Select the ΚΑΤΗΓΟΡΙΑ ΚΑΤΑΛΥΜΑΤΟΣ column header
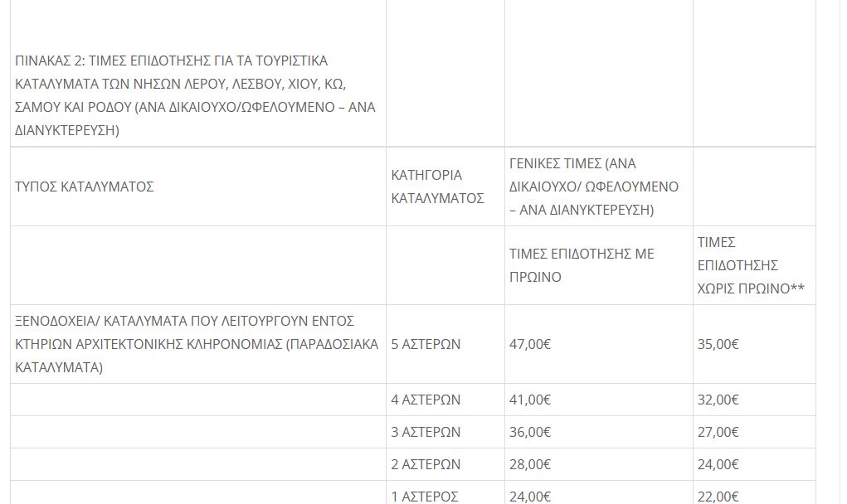Screen dimensions: 847x504 click(437, 187)
